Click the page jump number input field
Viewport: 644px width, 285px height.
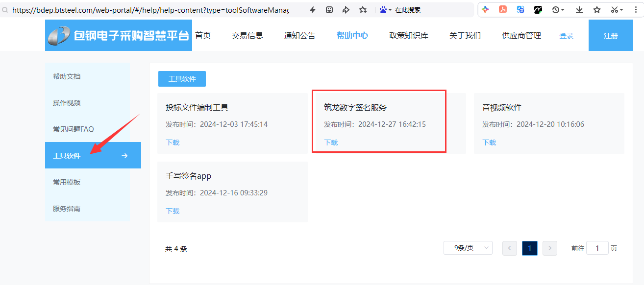597,248
